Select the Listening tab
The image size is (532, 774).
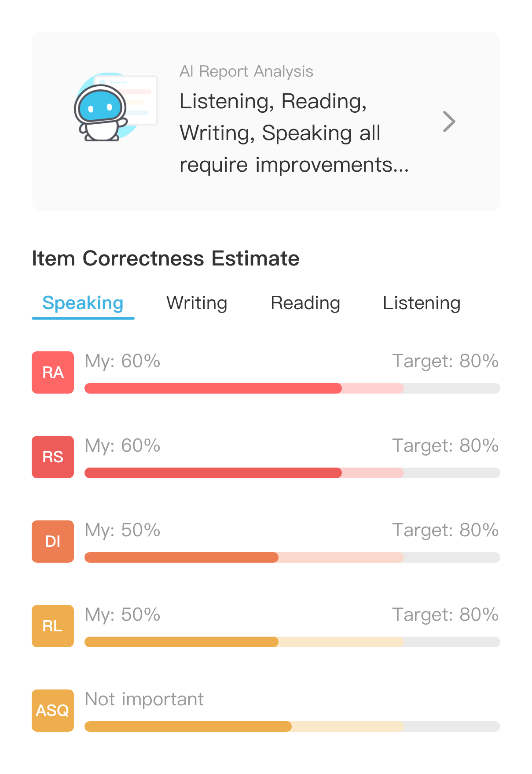[422, 303]
